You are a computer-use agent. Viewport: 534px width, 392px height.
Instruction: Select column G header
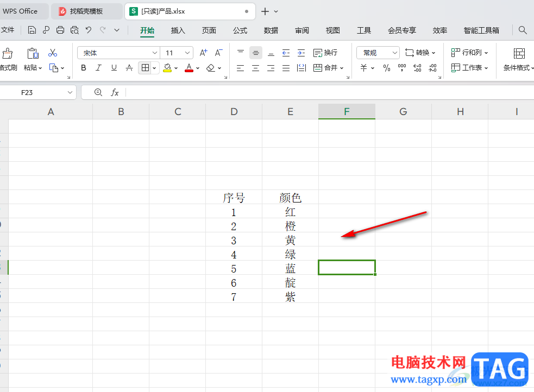click(x=403, y=112)
